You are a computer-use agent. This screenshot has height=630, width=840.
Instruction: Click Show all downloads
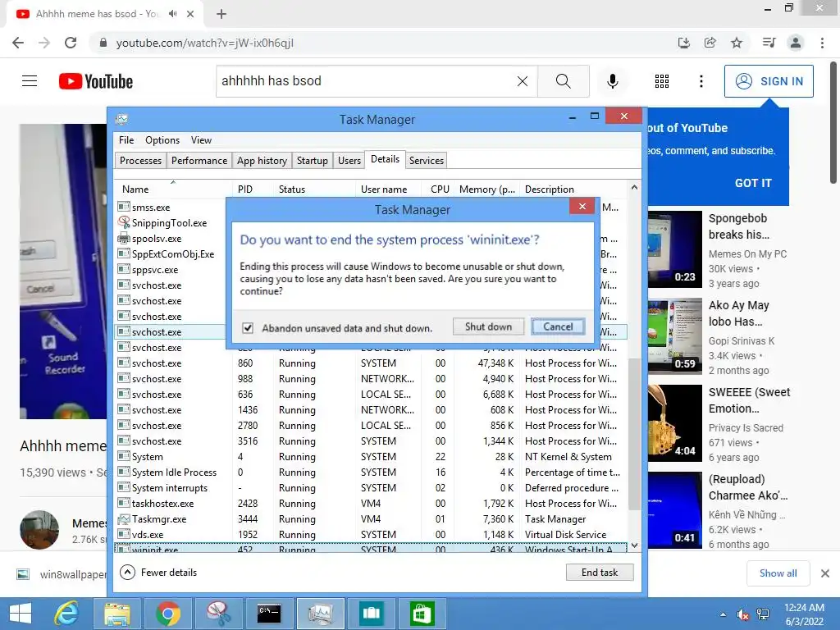[778, 573]
